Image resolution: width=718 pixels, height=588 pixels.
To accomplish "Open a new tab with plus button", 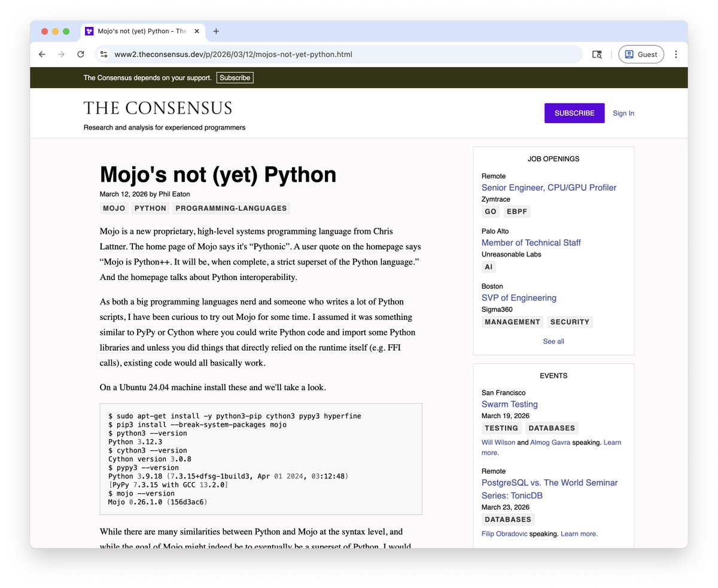I will pos(216,31).
